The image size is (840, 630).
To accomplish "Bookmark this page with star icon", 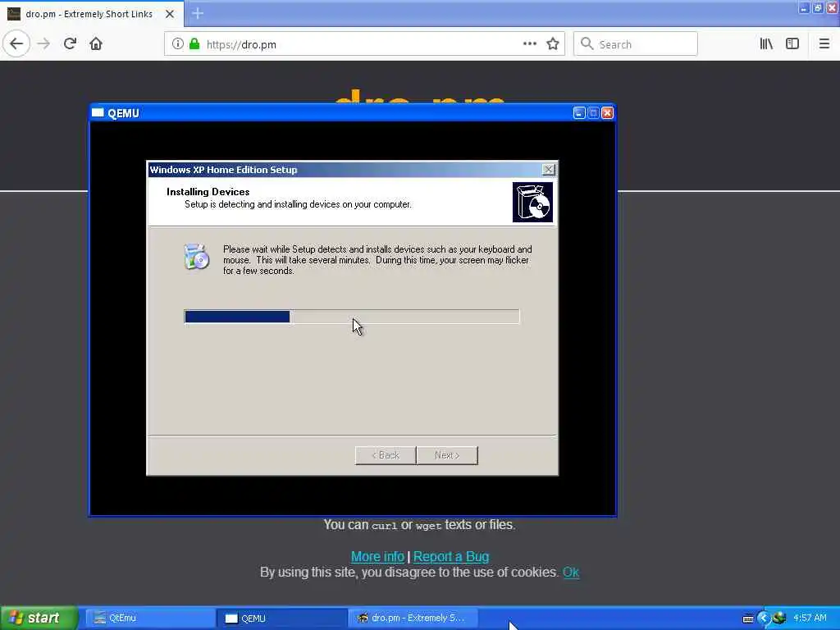I will pyautogui.click(x=553, y=44).
